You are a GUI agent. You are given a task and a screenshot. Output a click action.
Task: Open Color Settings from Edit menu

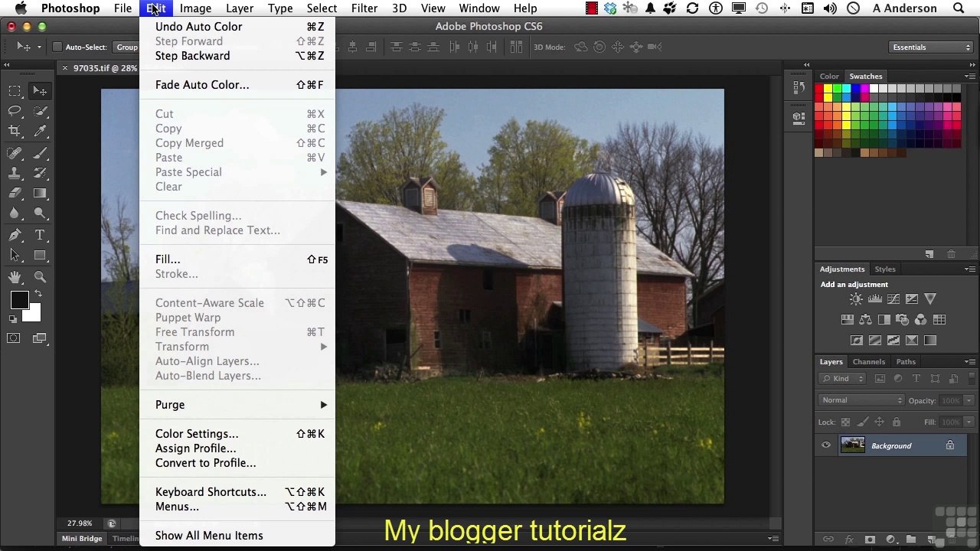[237, 434]
